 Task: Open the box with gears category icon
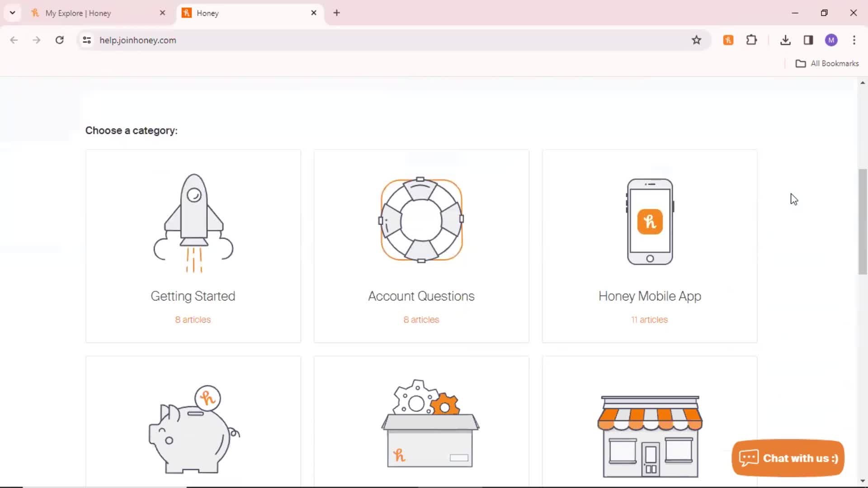tap(430, 423)
